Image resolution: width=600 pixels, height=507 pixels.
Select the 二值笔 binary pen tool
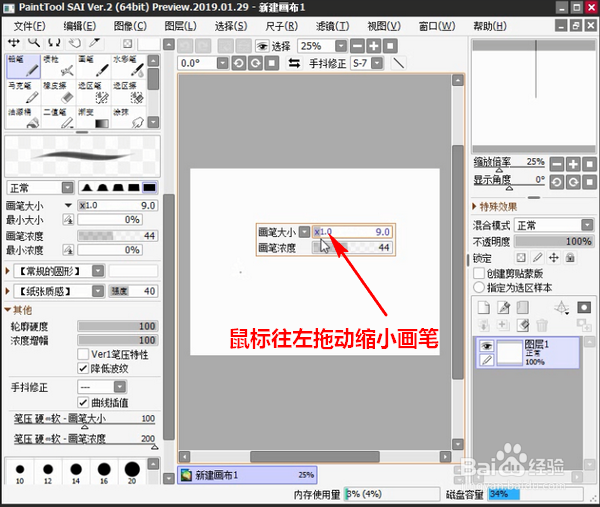click(59, 117)
